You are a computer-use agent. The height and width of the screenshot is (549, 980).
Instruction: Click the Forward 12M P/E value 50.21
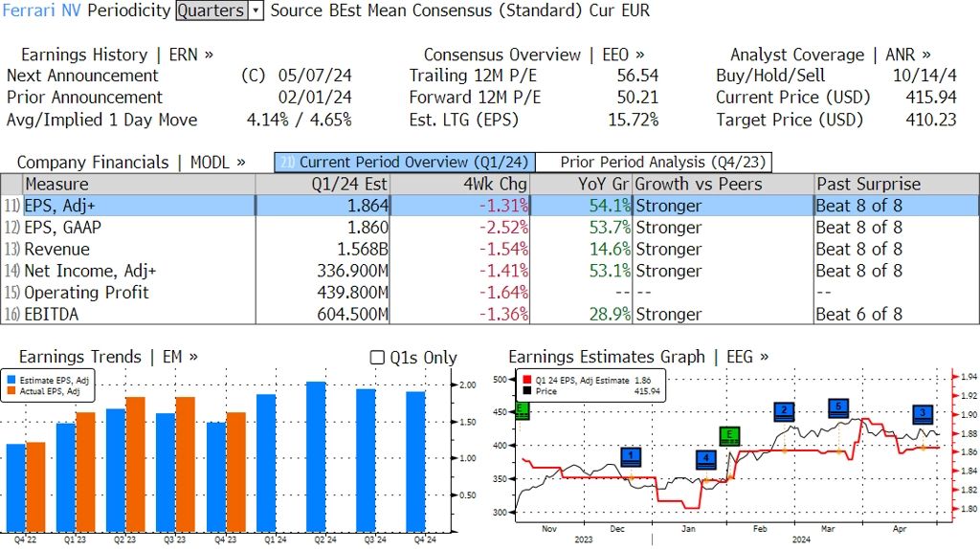(x=637, y=98)
